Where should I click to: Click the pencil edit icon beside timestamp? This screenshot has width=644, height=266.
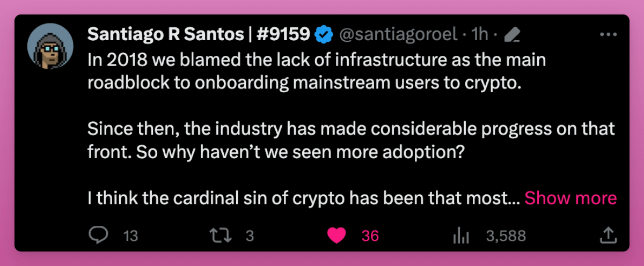tap(513, 35)
